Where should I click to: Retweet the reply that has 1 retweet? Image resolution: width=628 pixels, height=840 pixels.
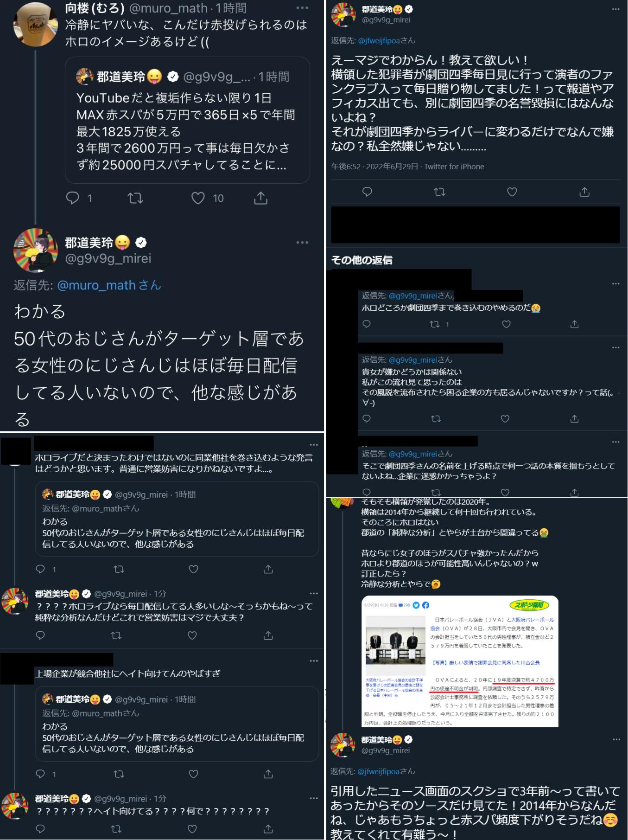435,324
